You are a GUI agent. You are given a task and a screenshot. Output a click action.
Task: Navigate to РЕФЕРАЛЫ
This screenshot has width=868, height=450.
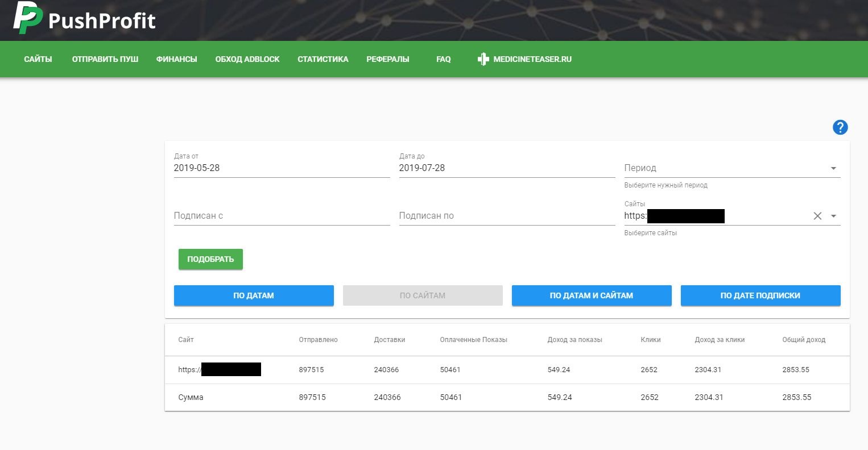point(388,59)
